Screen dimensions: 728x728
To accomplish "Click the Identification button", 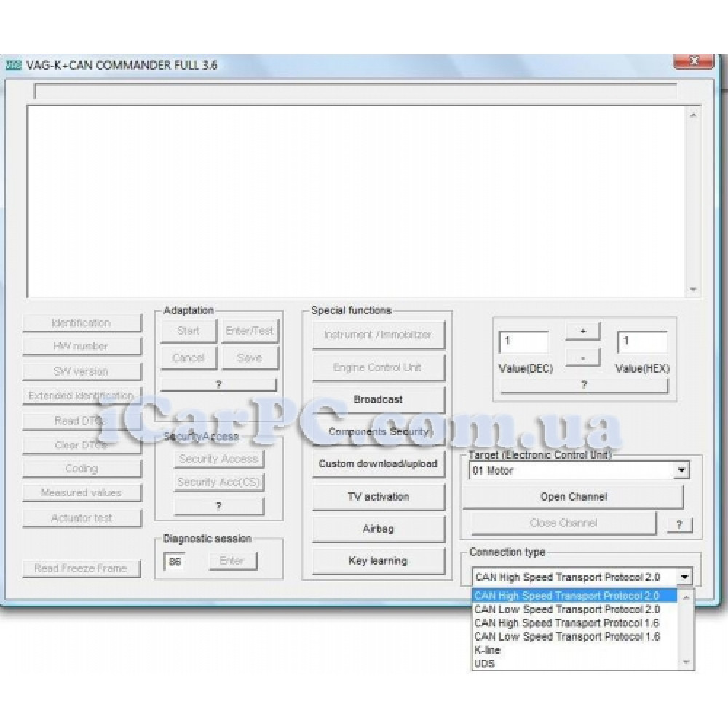I will pos(82,323).
